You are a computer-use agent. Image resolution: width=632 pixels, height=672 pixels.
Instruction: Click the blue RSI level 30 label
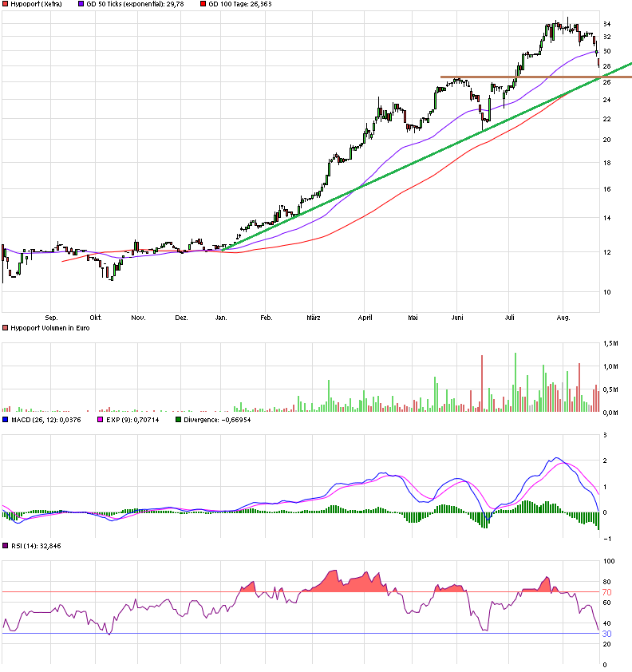click(606, 634)
